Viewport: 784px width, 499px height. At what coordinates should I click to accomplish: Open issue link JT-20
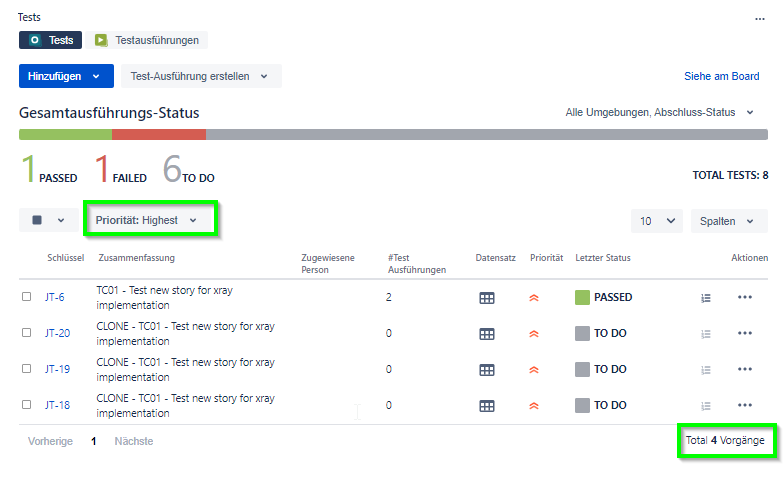click(57, 333)
